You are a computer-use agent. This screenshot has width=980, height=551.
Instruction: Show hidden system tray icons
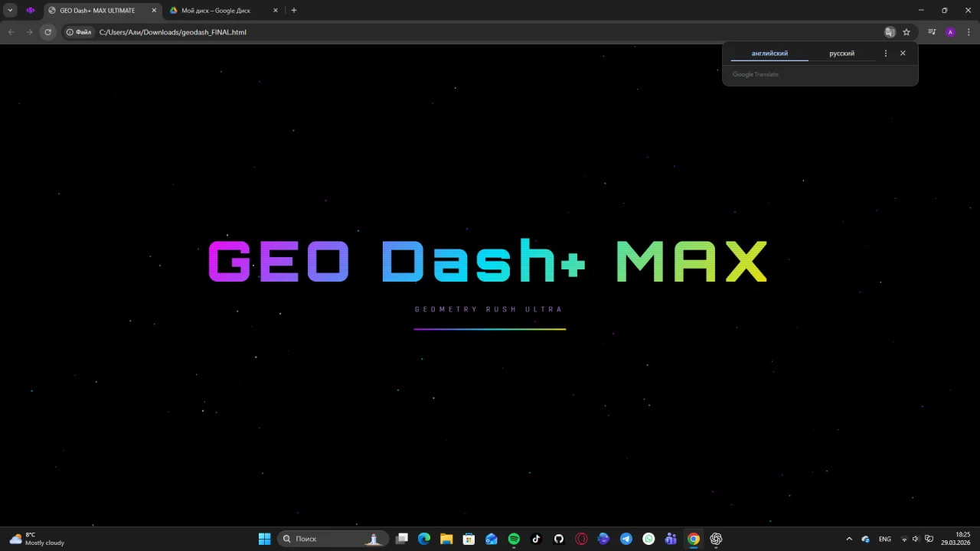pos(849,539)
